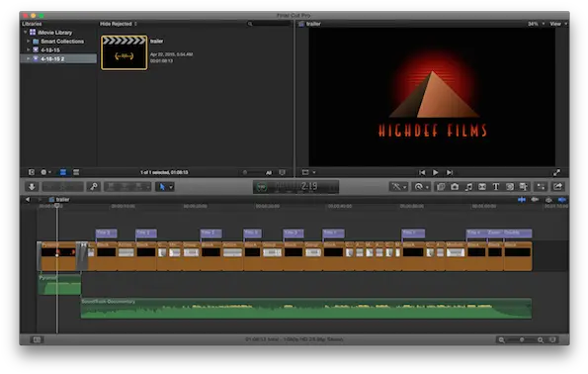
Task: Open the Retime speed pop-up menu
Action: click(x=421, y=187)
